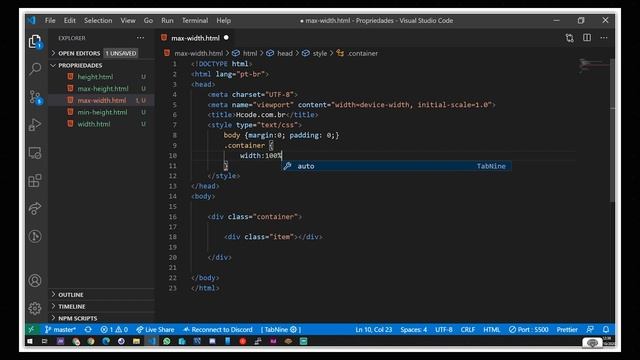Click the Split Editor icon
The height and width of the screenshot is (360, 640).
point(587,38)
